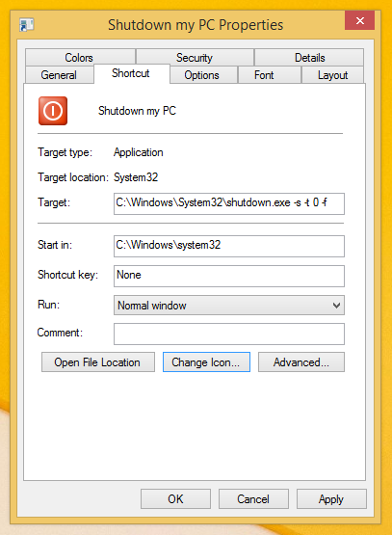
Task: Focus the Shortcut key field
Action: [x=229, y=276]
